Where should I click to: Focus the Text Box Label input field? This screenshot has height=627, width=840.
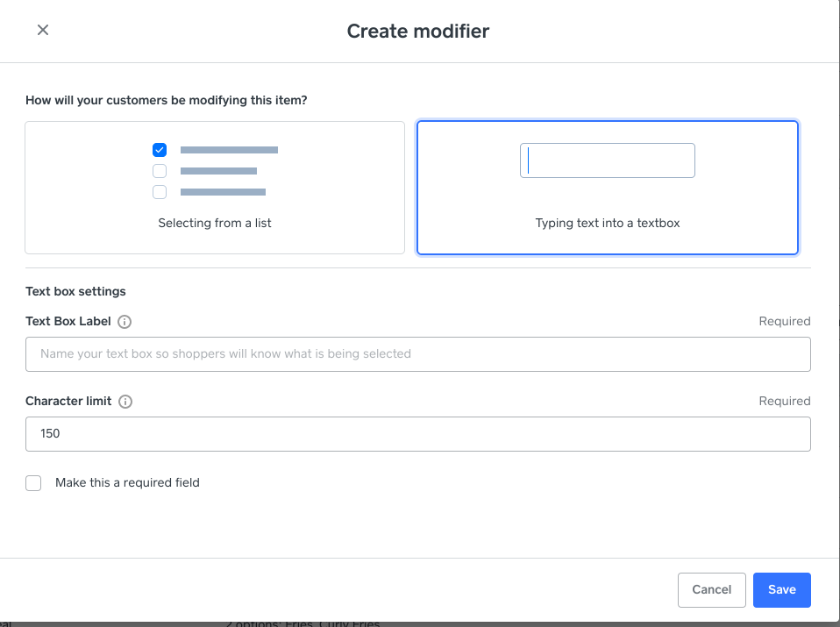[417, 354]
